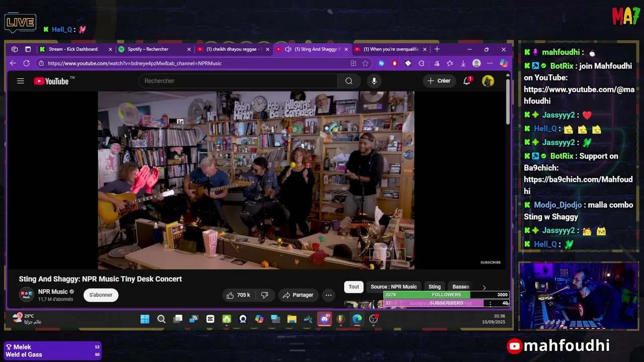Dislike the Sting And Shaggy video

[265, 295]
